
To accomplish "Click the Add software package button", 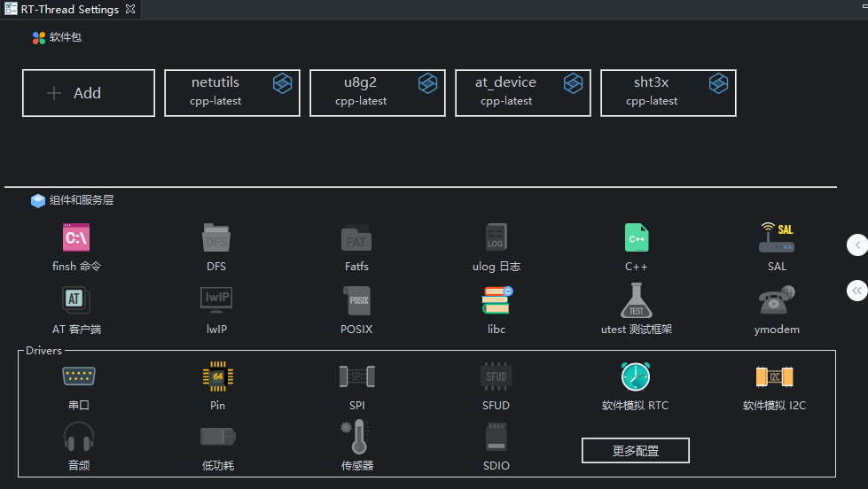I will [x=89, y=93].
